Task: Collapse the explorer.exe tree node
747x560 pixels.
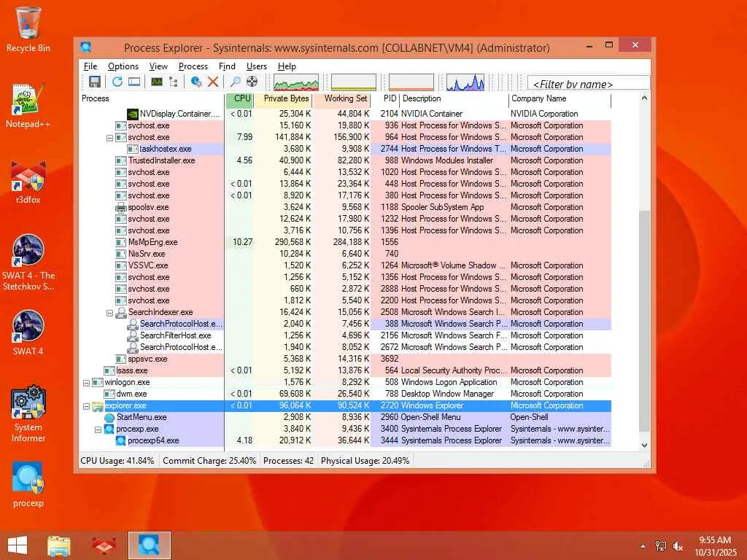Action: [86, 406]
